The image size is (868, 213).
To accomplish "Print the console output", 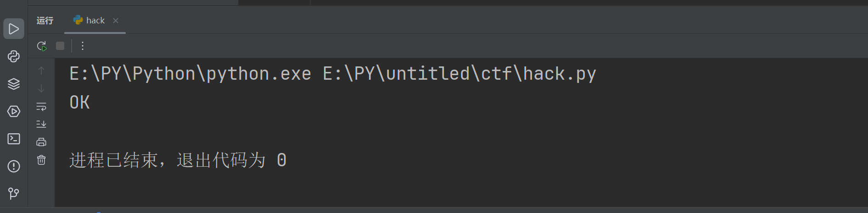I will 41,142.
